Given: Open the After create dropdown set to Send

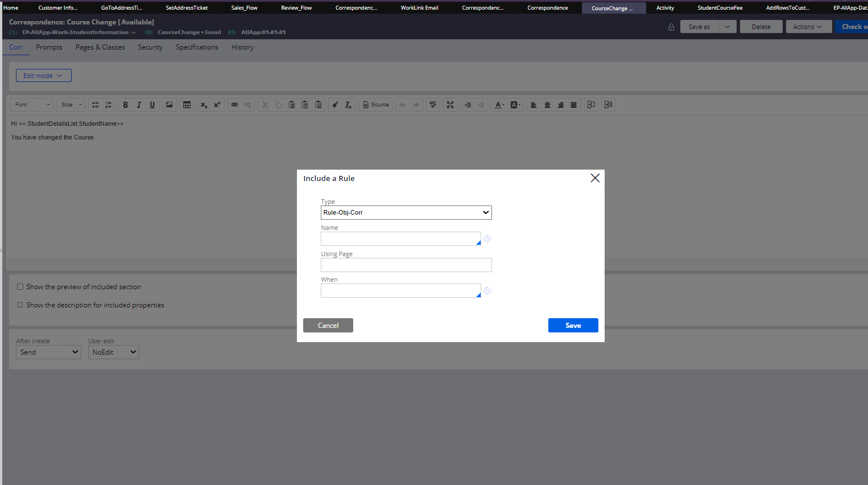Looking at the screenshot, I should (x=49, y=352).
